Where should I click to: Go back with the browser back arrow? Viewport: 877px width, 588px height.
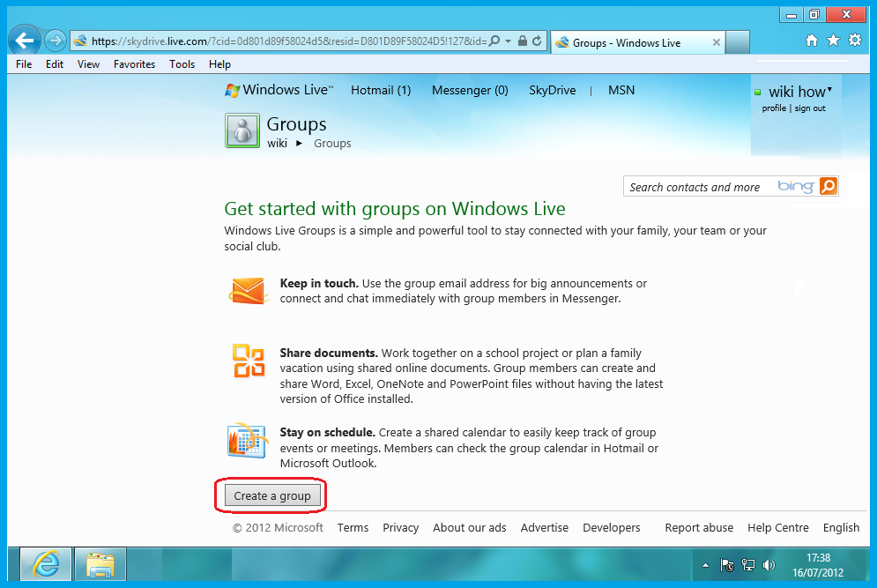(25, 41)
